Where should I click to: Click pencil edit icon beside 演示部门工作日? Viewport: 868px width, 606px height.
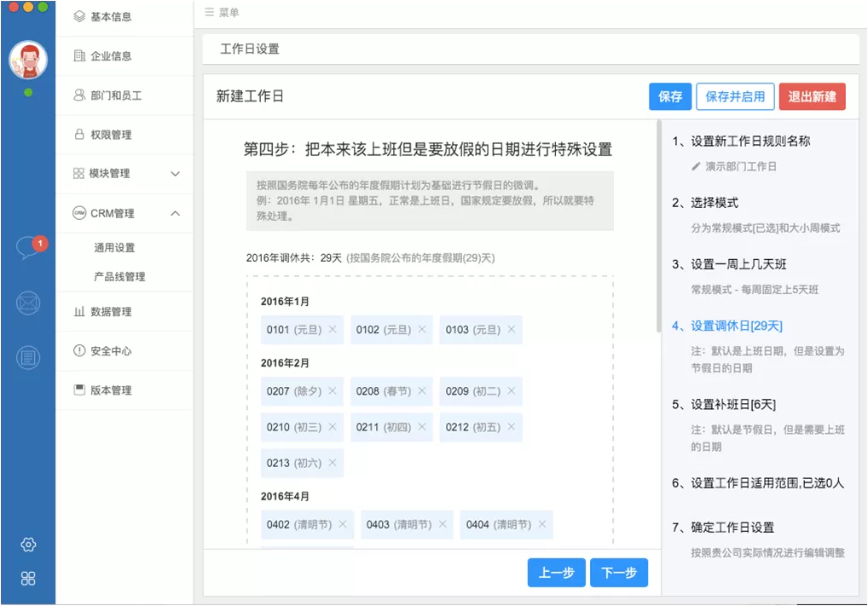tap(696, 166)
